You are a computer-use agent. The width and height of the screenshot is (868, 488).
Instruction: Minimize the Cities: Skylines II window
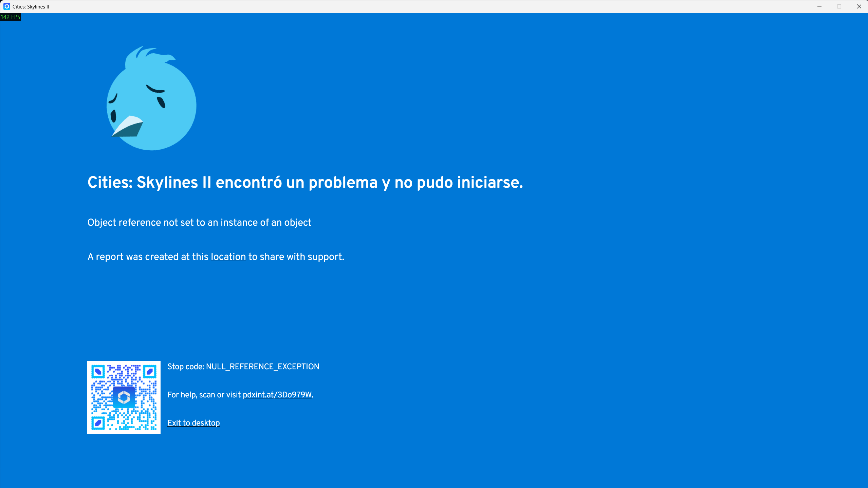tap(819, 6)
